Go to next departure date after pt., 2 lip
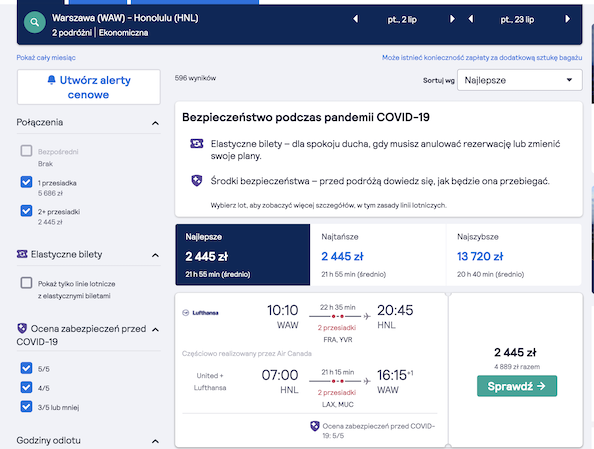The height and width of the screenshot is (449, 594). (x=452, y=19)
